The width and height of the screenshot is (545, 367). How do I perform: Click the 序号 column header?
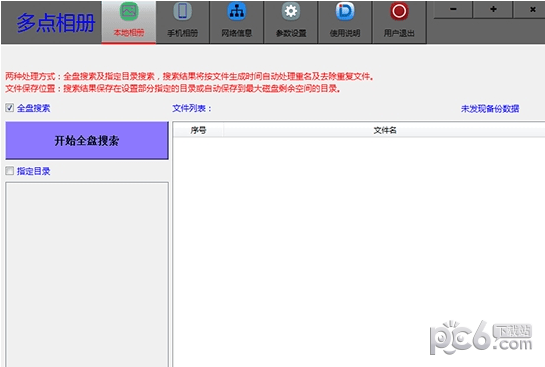click(198, 130)
